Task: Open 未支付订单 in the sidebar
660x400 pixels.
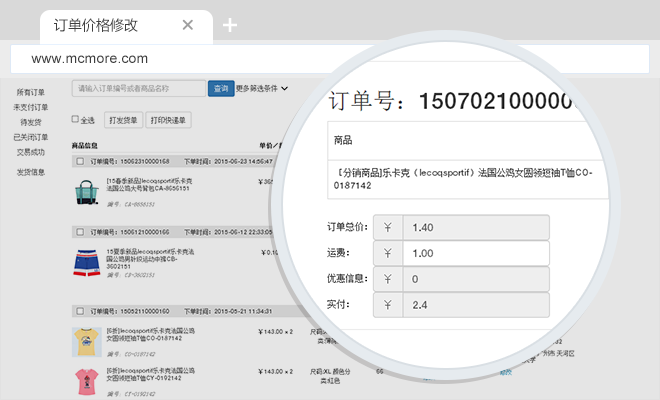Action: 31,107
